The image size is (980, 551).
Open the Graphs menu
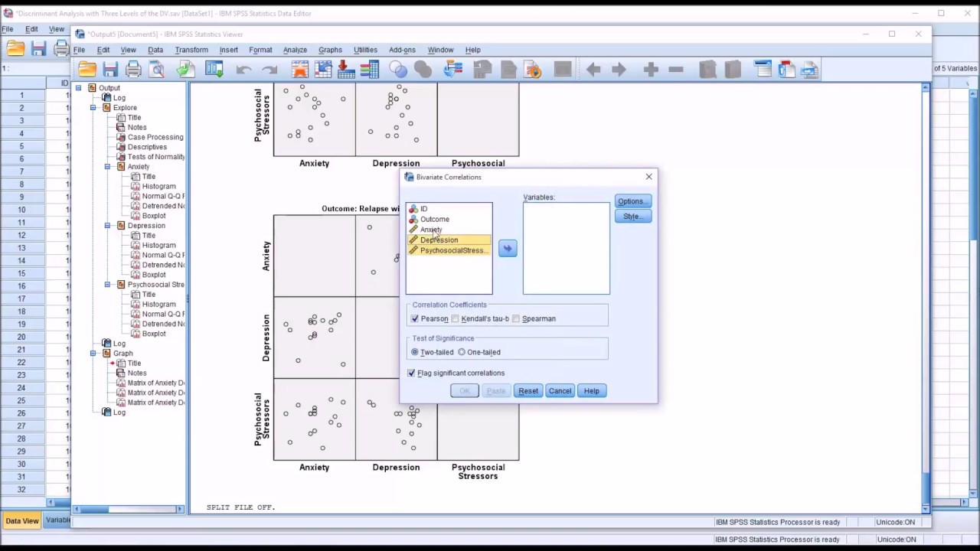[330, 50]
